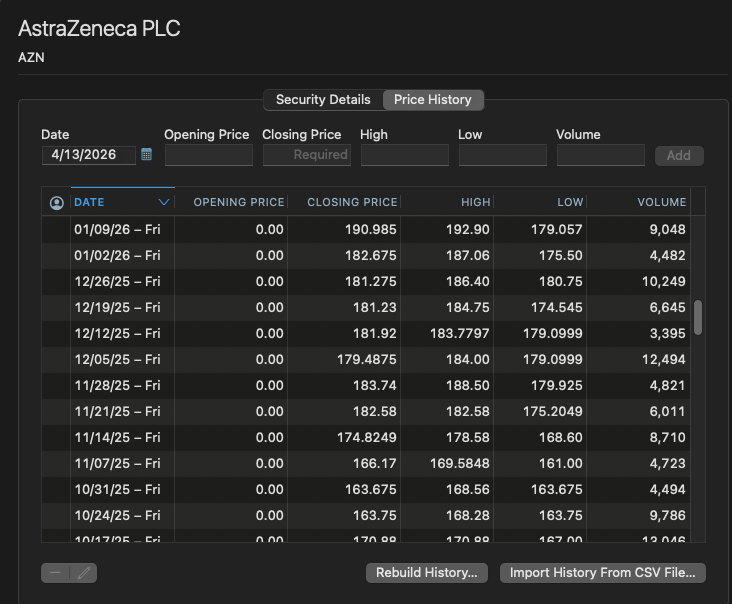Select the 01/02/26 – Fri row date
This screenshot has width=732, height=604.
point(117,255)
